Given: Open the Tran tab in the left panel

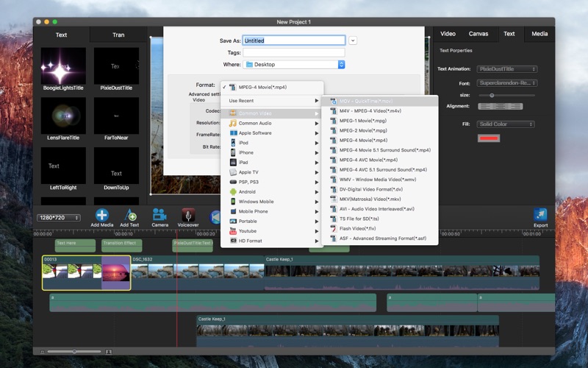Looking at the screenshot, I should click(x=118, y=35).
